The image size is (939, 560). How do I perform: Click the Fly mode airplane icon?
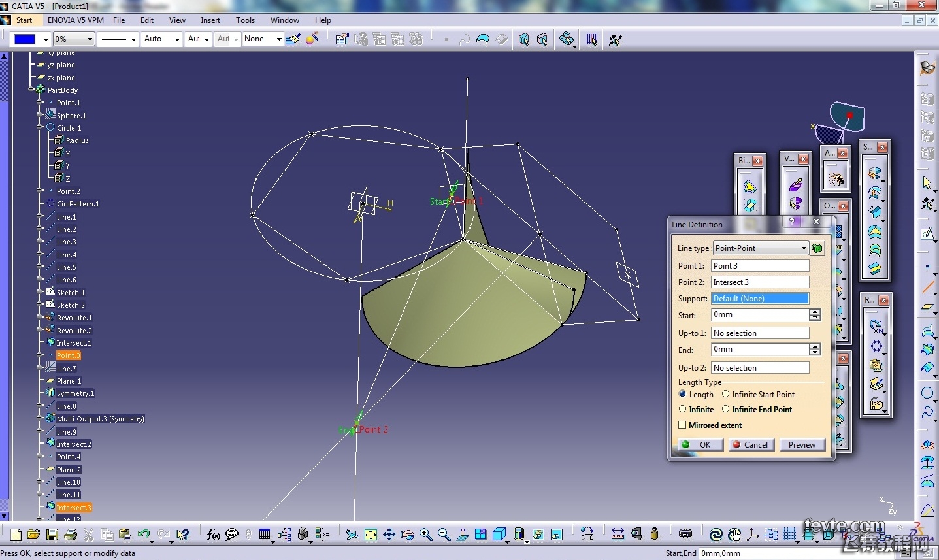(352, 535)
